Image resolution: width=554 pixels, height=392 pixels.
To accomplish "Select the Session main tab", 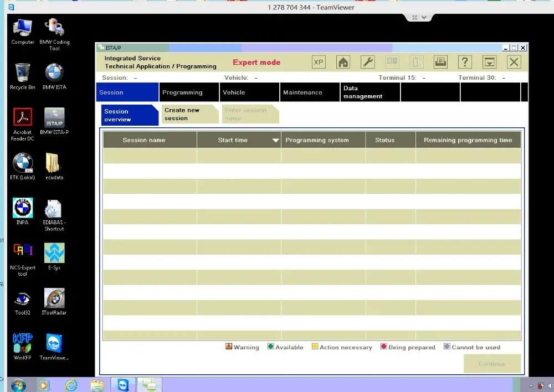I will point(127,92).
